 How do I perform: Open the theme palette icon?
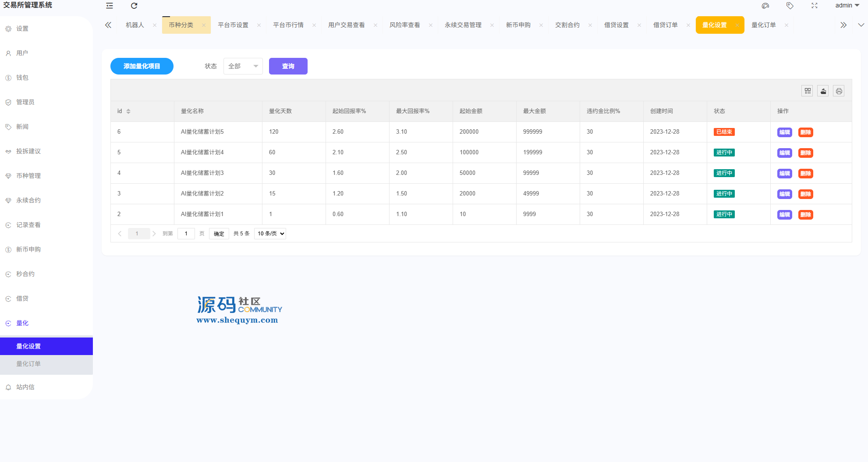coord(765,6)
